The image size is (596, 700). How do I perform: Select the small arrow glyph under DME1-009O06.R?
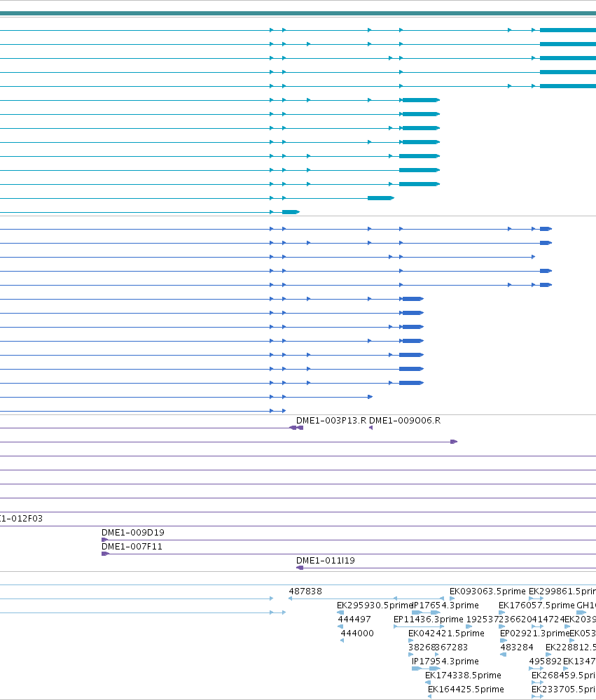click(x=370, y=428)
